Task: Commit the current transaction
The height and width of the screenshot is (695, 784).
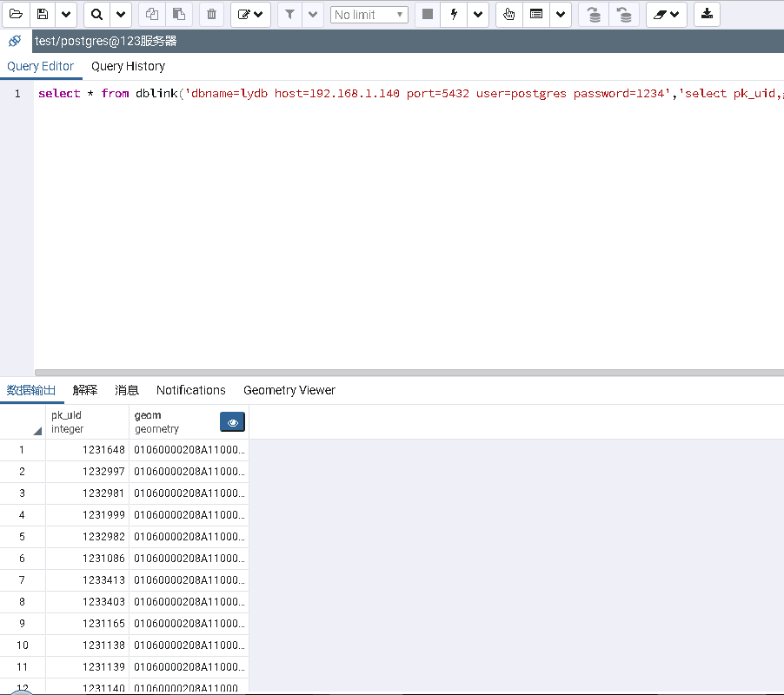Action: 594,14
